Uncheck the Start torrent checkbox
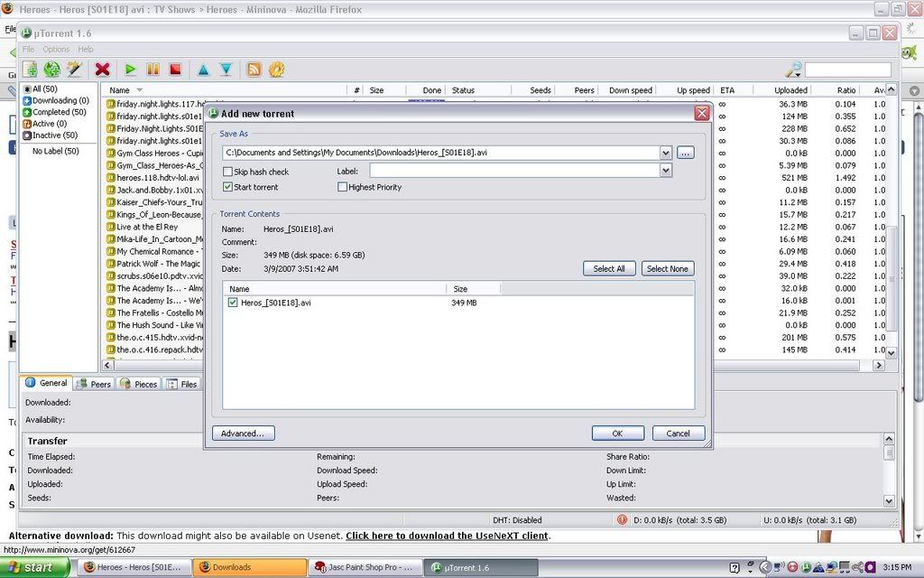Screen dimensions: 924x578 [227, 187]
